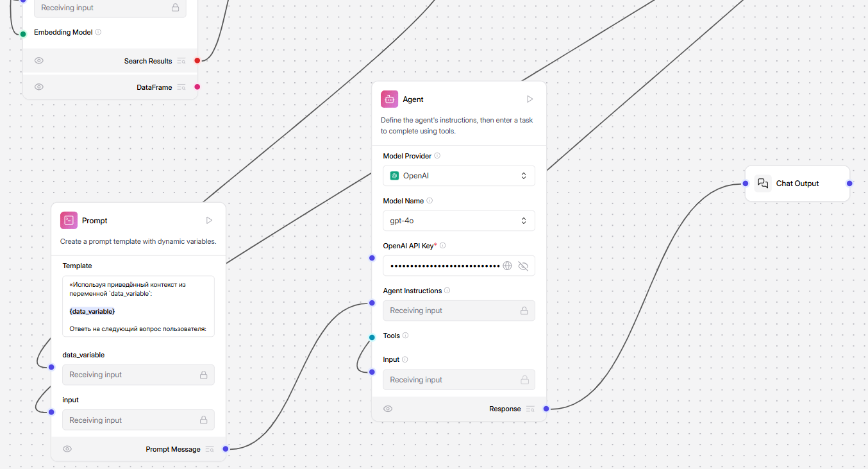Run the Prompt component with play icon
The width and height of the screenshot is (868, 469).
pos(209,221)
